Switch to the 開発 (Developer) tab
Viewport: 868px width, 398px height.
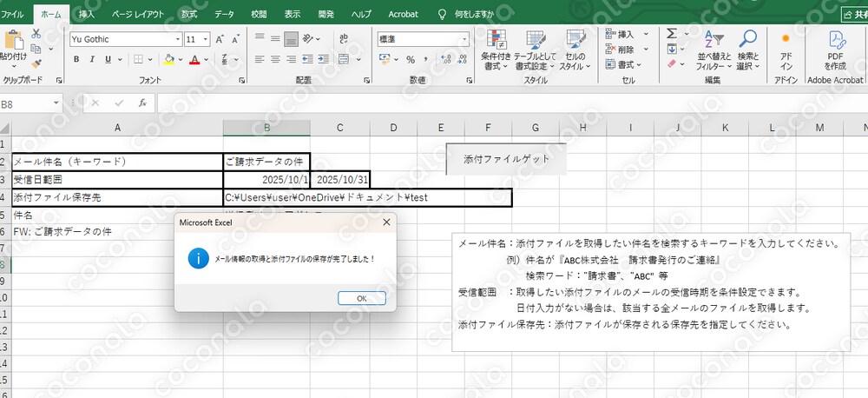point(326,15)
